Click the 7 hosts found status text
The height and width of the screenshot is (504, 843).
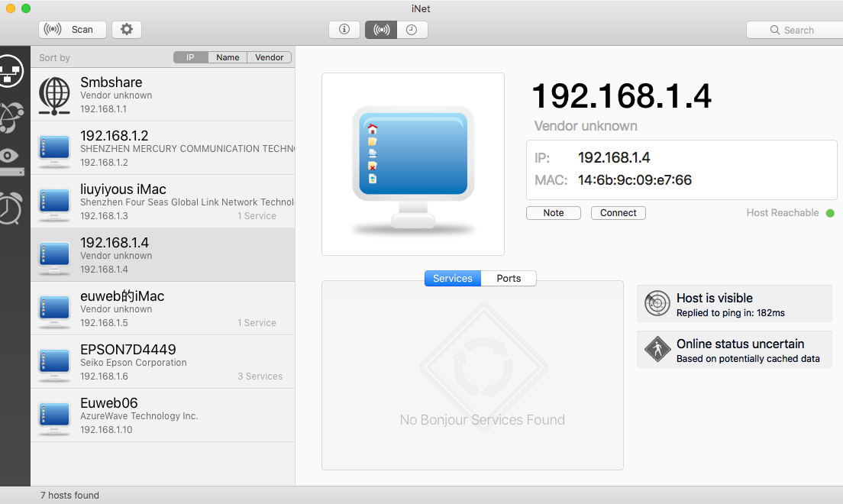[x=70, y=496]
